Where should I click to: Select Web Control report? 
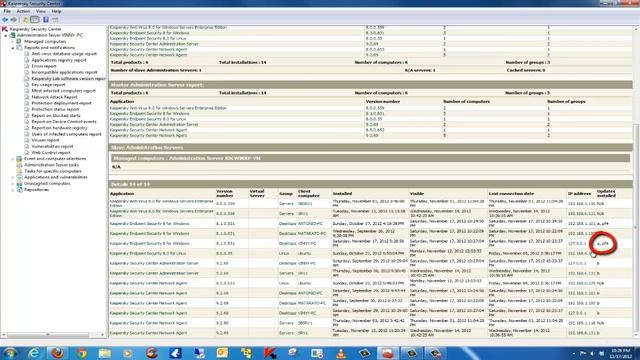(51, 152)
